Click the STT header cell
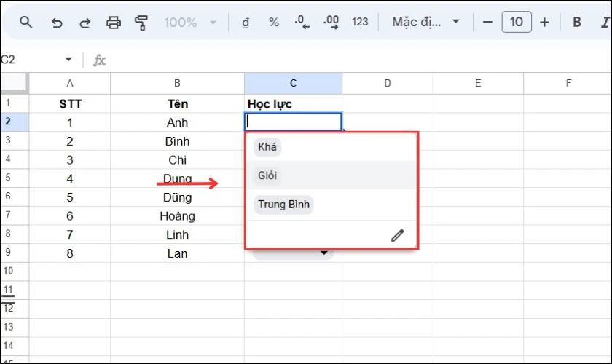The height and width of the screenshot is (364, 612). (x=70, y=104)
